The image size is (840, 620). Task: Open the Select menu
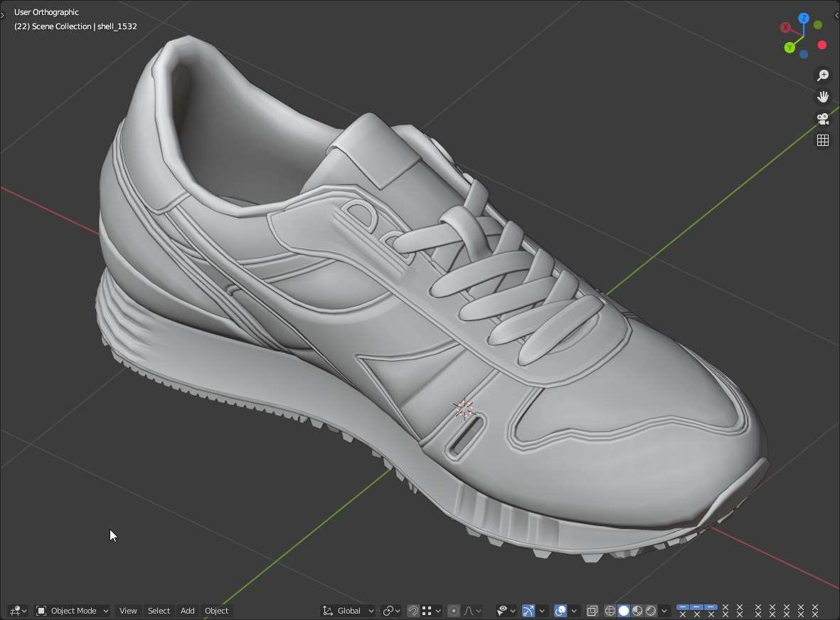(159, 611)
